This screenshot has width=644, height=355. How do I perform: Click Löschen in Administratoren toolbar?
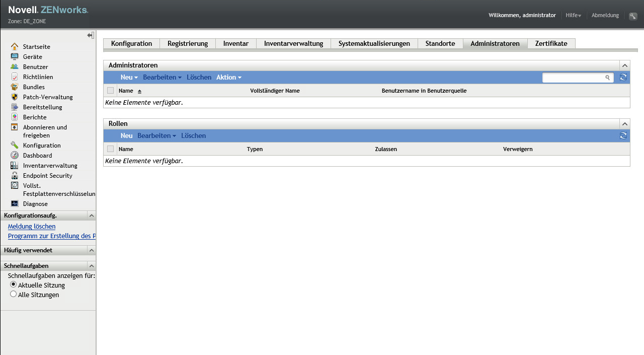click(x=199, y=77)
